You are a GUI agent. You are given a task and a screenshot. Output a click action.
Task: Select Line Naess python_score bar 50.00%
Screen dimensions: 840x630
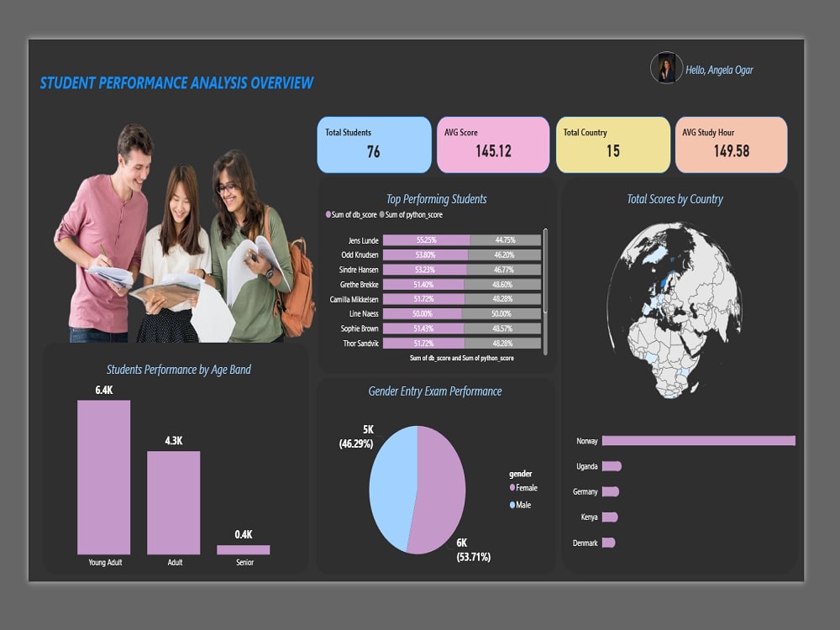point(501,314)
